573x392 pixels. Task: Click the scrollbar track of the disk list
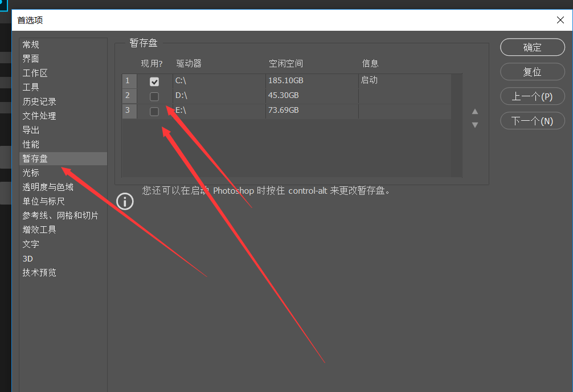click(x=456, y=126)
